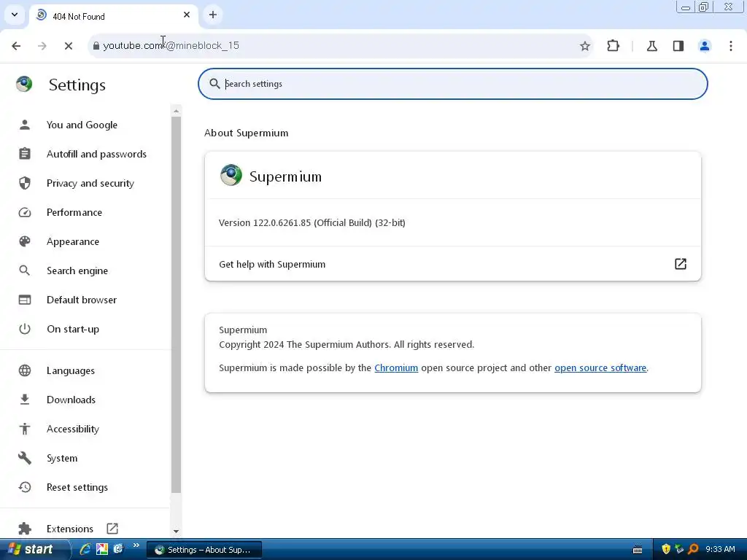Stop loading the page
This screenshot has width=747, height=560.
68,46
